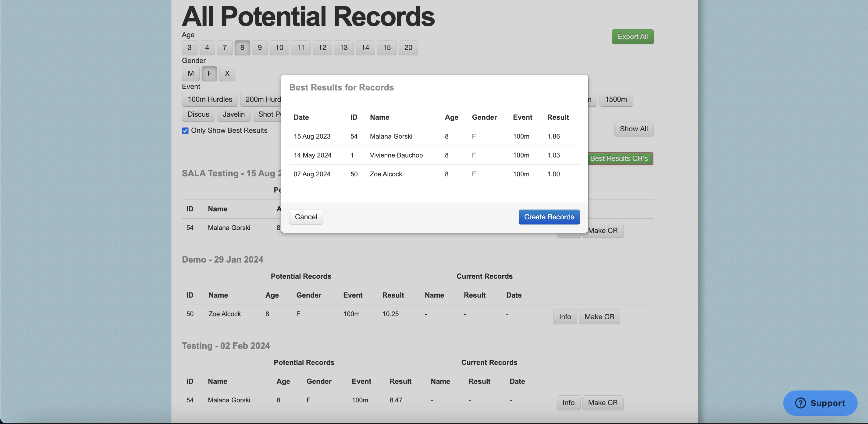Select age 13 filter
The height and width of the screenshot is (424, 868).
click(x=344, y=48)
